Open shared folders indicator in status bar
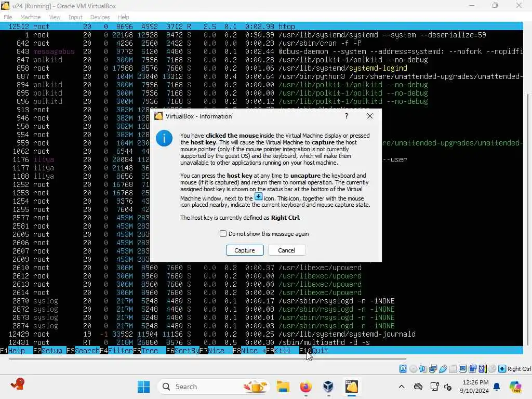Viewport: 532px width, 399px height. point(453,369)
